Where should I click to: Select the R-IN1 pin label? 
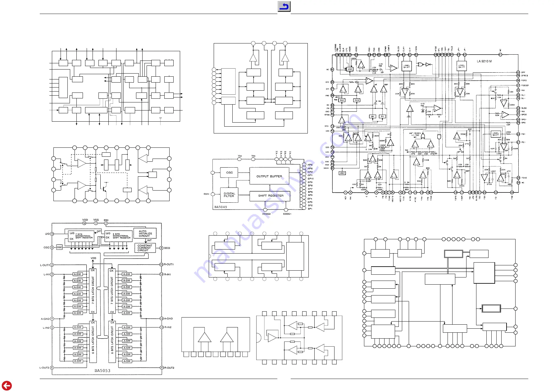(x=167, y=274)
